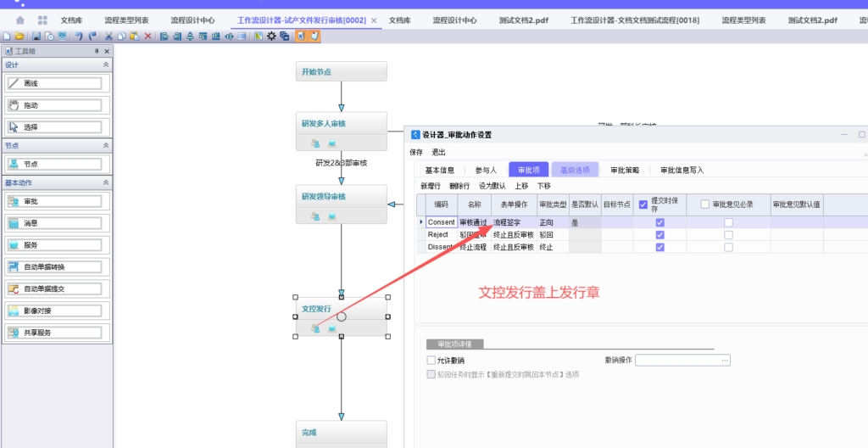868x448 pixels.
Task: Uncheck 提交时保存 for Dissent row
Action: click(x=659, y=247)
